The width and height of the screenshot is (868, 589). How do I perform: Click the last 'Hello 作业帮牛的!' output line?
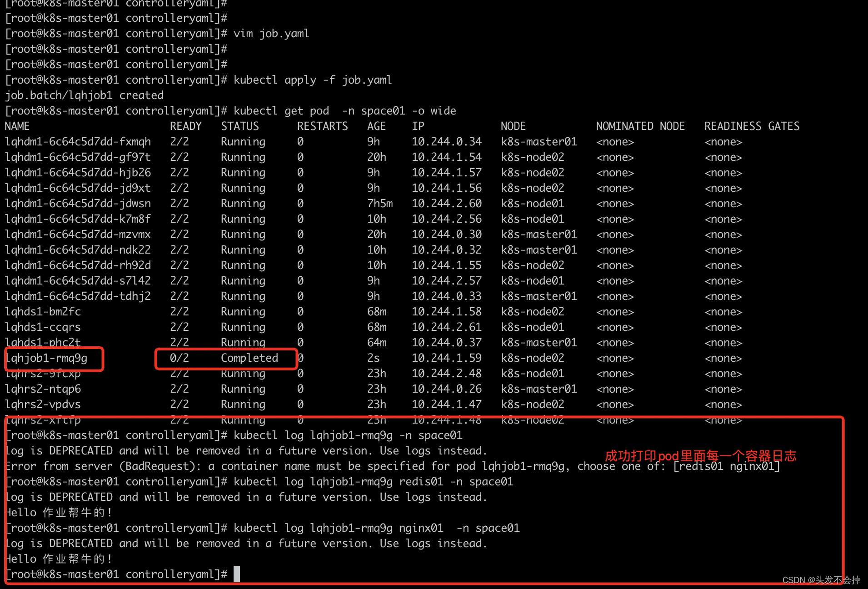coord(59,559)
